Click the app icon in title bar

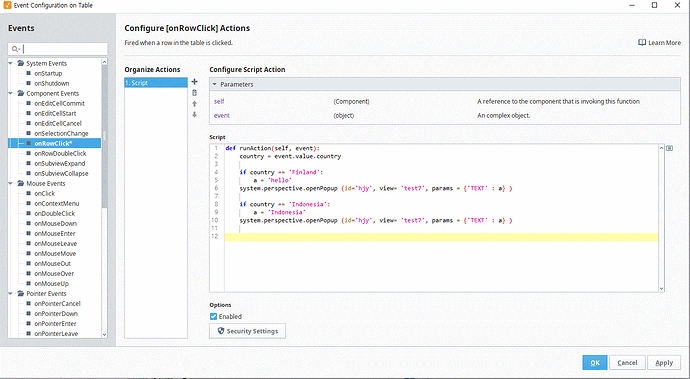coord(7,5)
